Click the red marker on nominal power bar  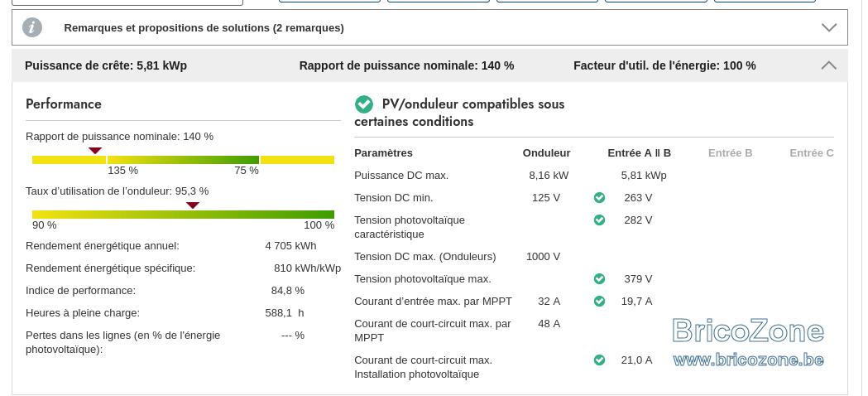click(95, 150)
